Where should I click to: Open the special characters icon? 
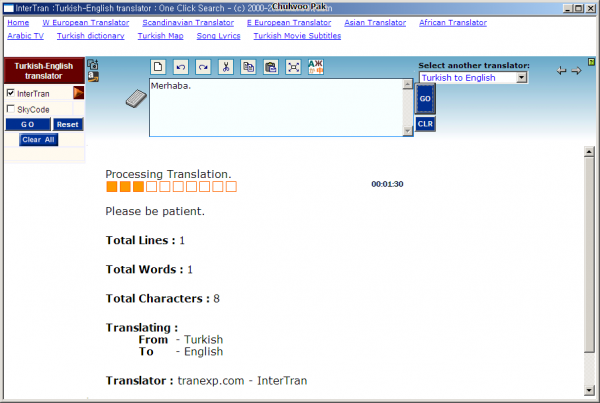[x=316, y=67]
